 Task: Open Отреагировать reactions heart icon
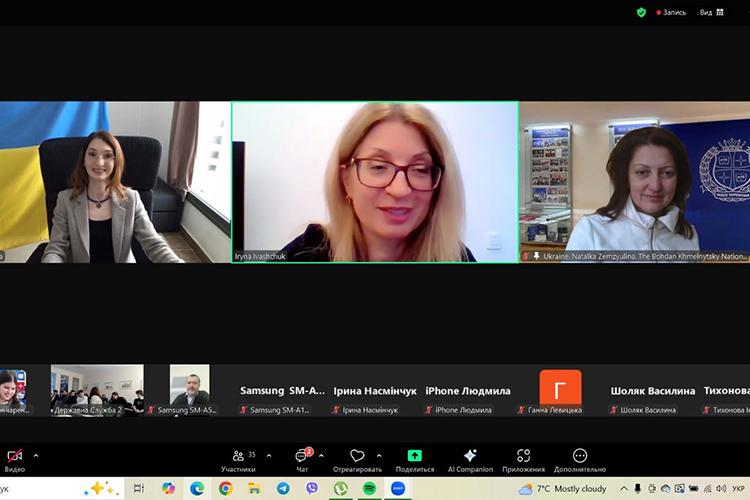(x=357, y=460)
